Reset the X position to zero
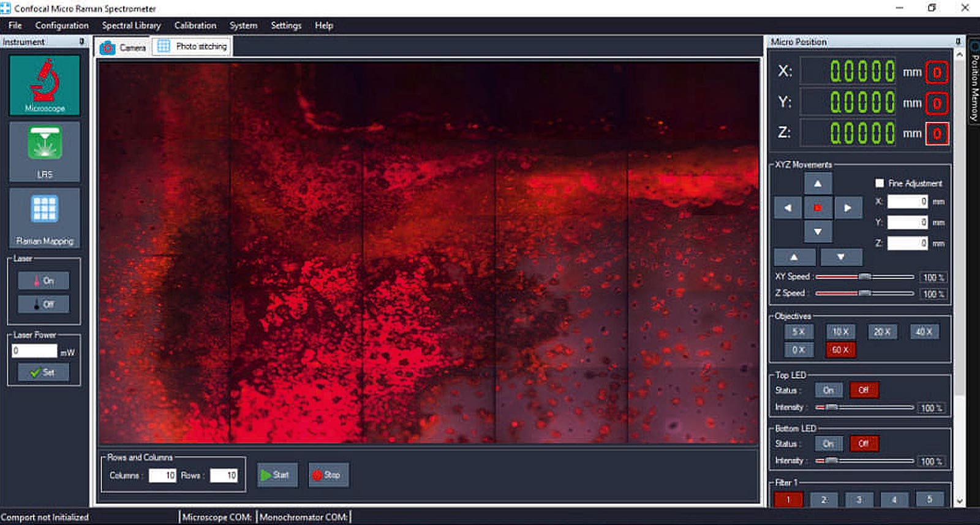The width and height of the screenshot is (980, 525). pyautogui.click(x=937, y=72)
